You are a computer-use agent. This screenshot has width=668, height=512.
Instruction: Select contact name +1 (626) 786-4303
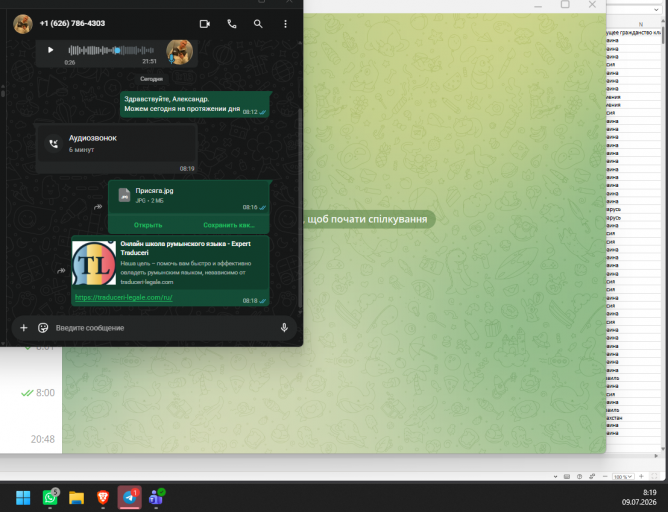pos(72,23)
